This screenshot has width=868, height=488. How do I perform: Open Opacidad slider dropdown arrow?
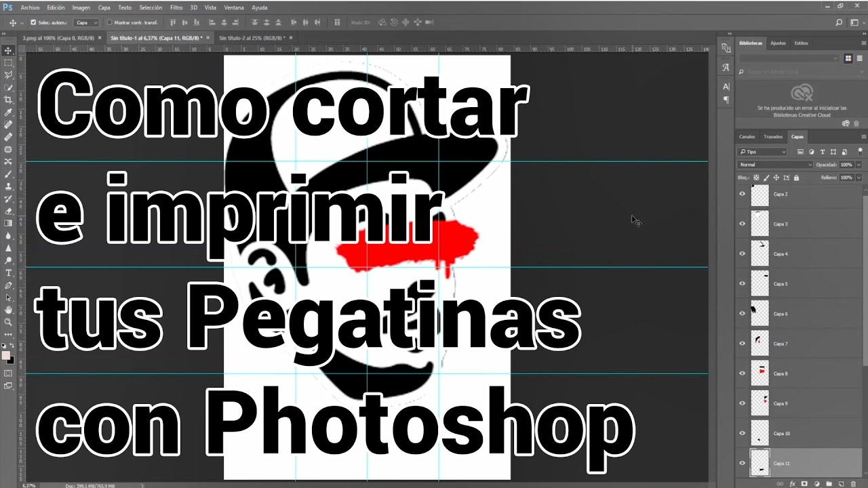click(x=859, y=165)
